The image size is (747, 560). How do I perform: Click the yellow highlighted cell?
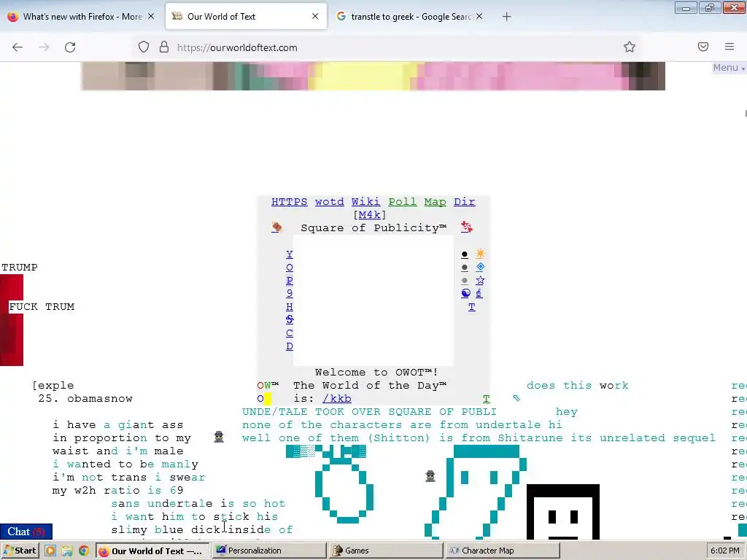click(268, 399)
